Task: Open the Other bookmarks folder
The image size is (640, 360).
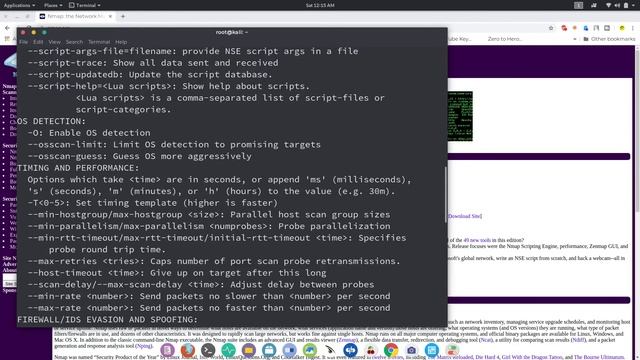Action: [x=609, y=39]
